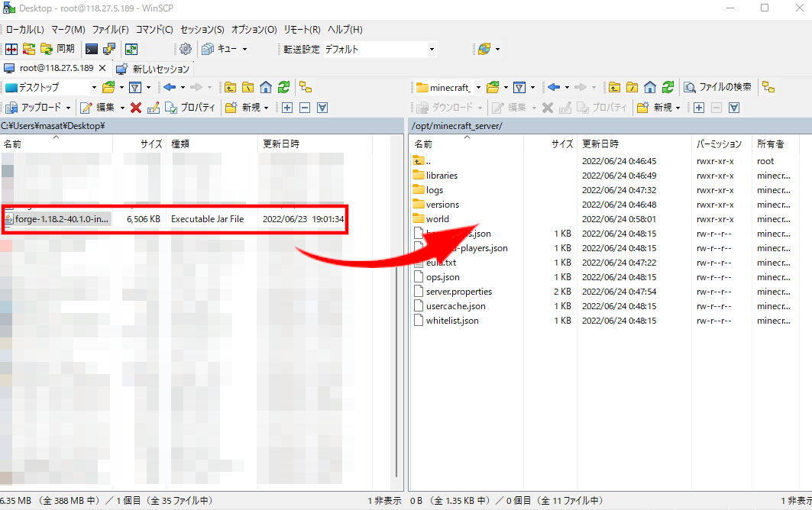Expand the remote 新規 dropdown arrow
The height and width of the screenshot is (510, 812).
click(x=678, y=108)
